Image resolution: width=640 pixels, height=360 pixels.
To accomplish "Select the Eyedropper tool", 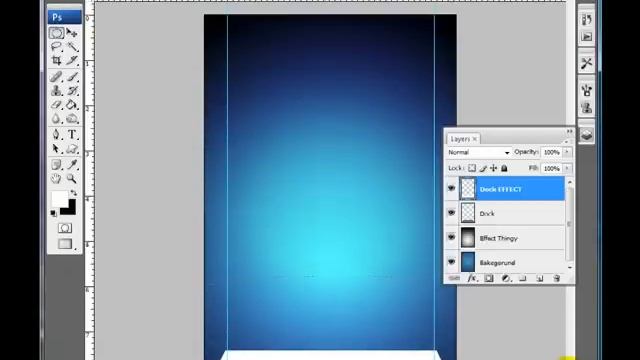I will click(72, 164).
